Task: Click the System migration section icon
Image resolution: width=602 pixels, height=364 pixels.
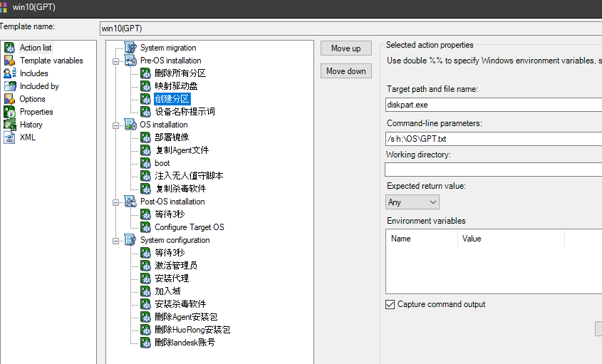Action: (130, 48)
